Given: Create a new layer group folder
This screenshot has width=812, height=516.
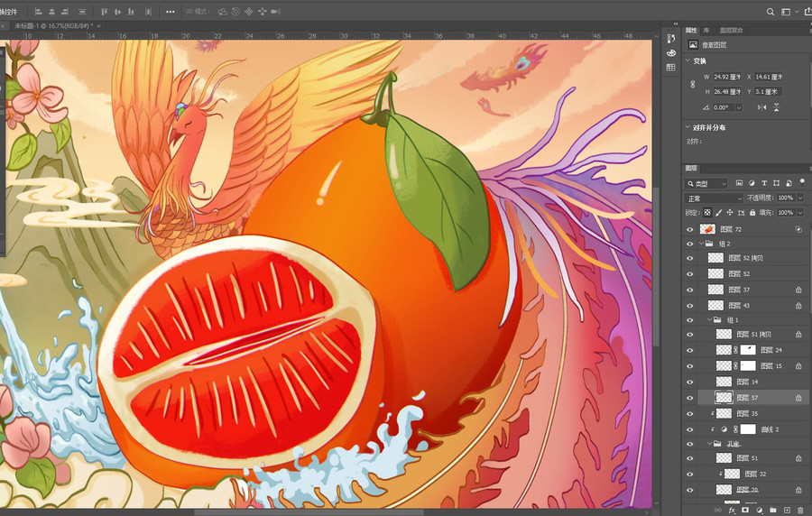Looking at the screenshot, I should 773,511.
